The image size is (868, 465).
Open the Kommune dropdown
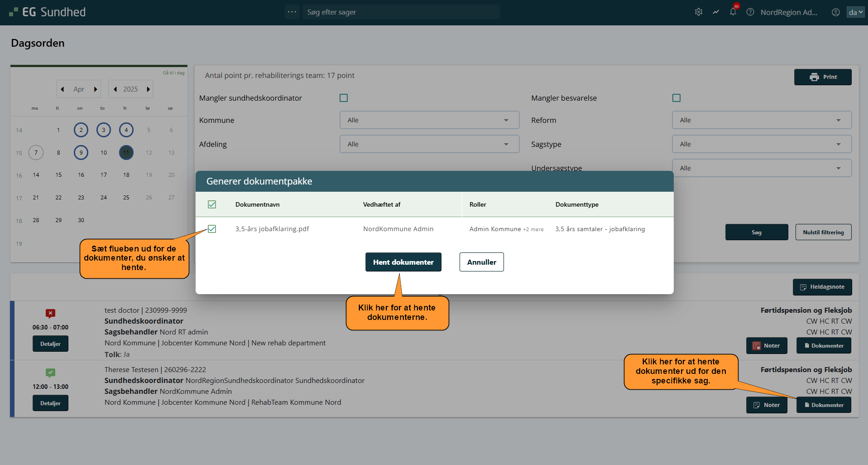pyautogui.click(x=429, y=120)
